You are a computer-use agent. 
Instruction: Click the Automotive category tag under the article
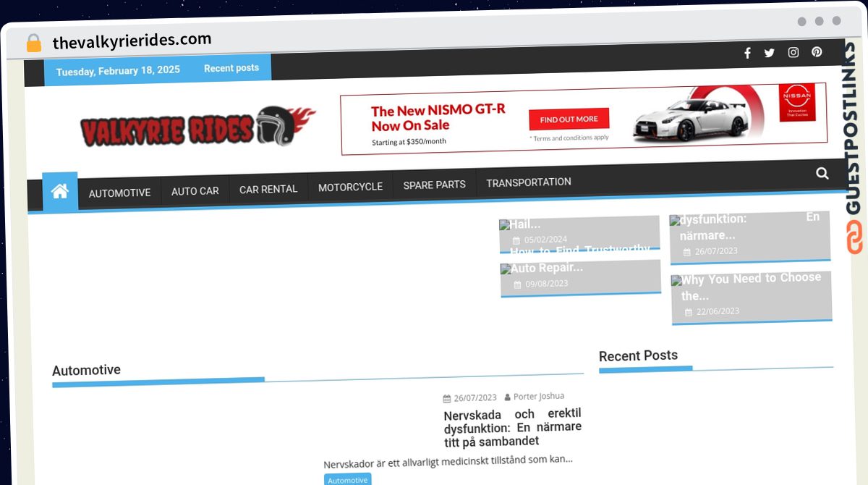(x=348, y=480)
